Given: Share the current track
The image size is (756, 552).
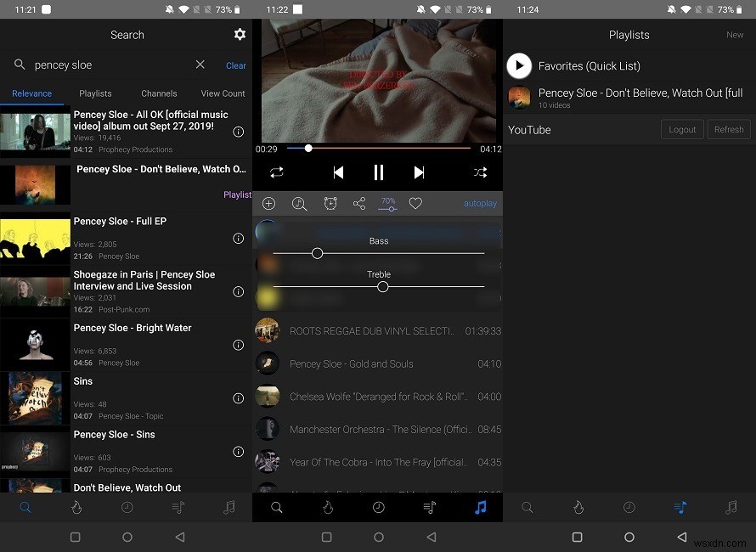Looking at the screenshot, I should pos(359,204).
